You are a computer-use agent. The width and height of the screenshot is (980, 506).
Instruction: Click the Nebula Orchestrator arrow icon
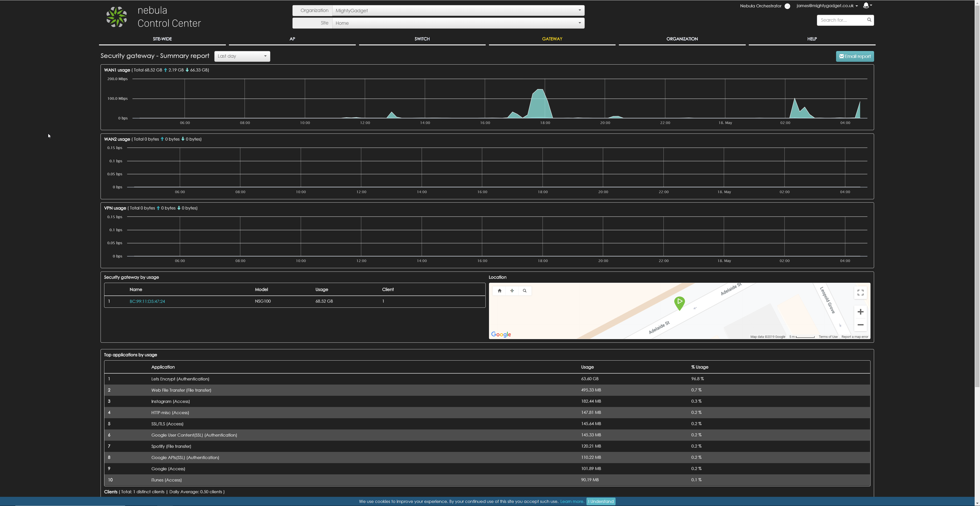(x=787, y=6)
